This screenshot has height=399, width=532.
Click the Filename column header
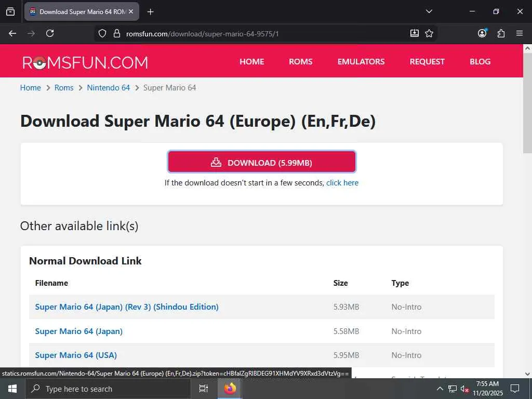pos(51,283)
